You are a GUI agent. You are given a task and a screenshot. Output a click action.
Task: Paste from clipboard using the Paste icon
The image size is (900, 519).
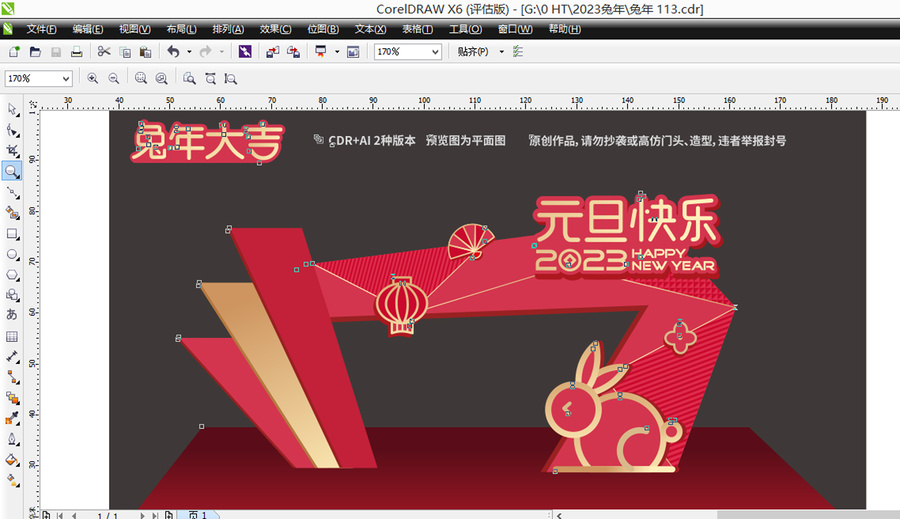(146, 52)
